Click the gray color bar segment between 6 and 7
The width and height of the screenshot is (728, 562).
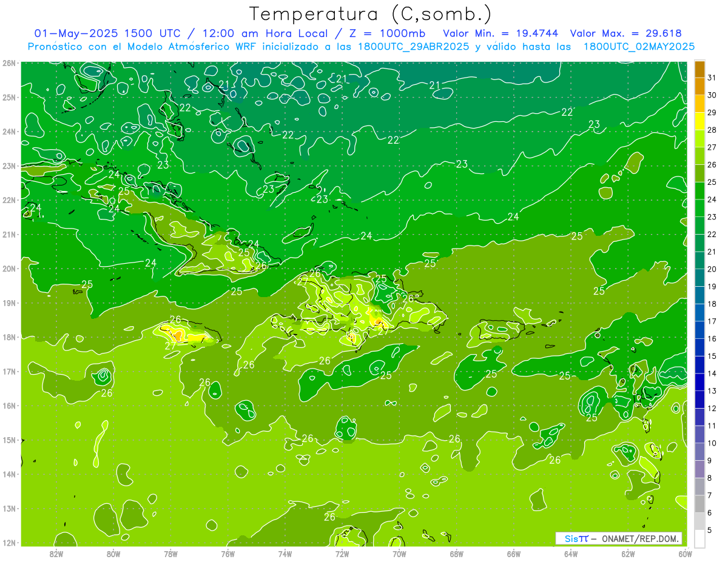coord(700,504)
